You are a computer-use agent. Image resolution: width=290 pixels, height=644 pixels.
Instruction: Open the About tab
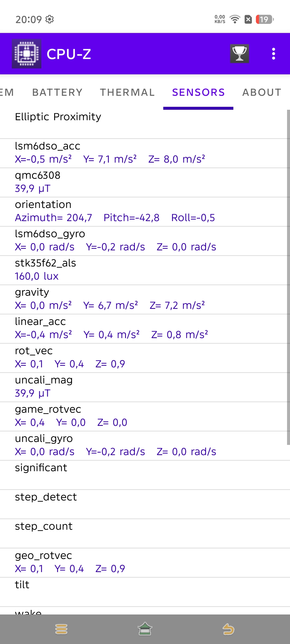tap(262, 92)
